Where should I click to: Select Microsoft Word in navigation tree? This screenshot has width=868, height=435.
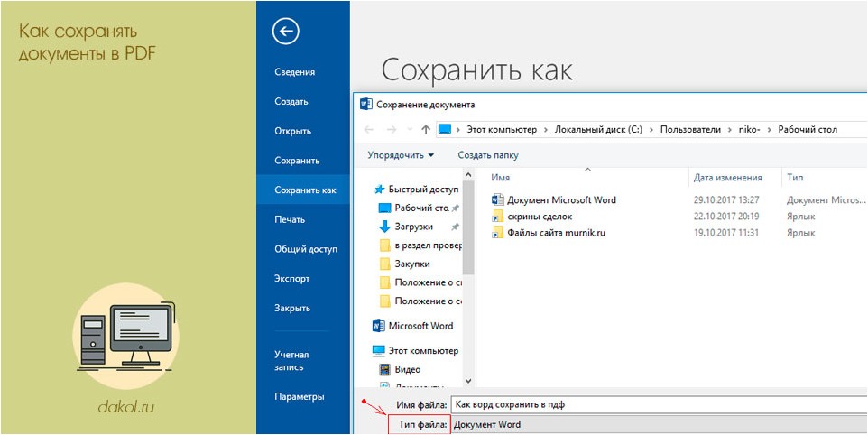420,326
